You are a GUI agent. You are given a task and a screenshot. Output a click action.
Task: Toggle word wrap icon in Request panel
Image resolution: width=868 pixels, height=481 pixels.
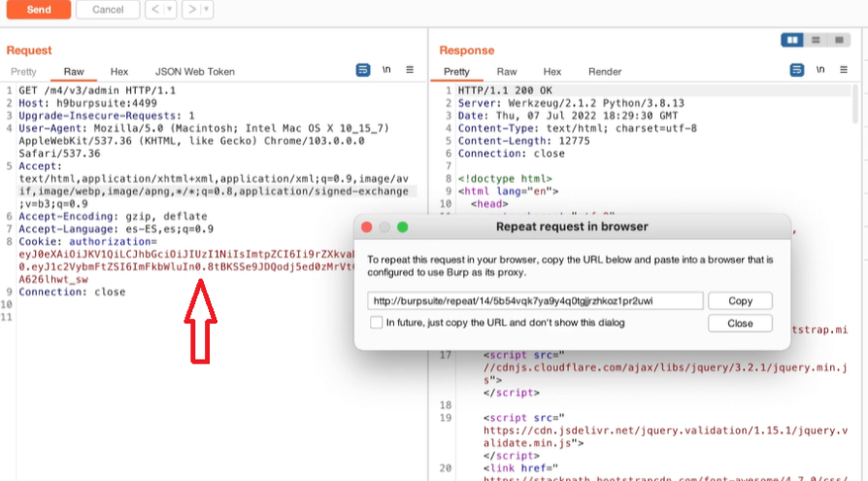(x=362, y=70)
